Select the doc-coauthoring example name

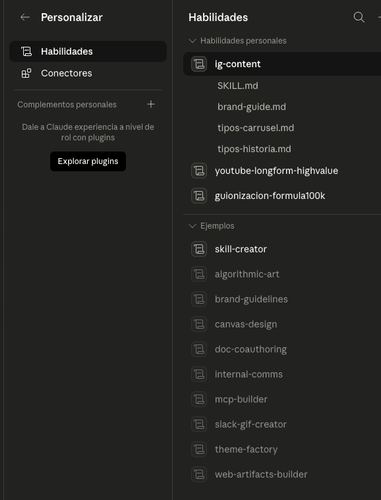(x=251, y=349)
